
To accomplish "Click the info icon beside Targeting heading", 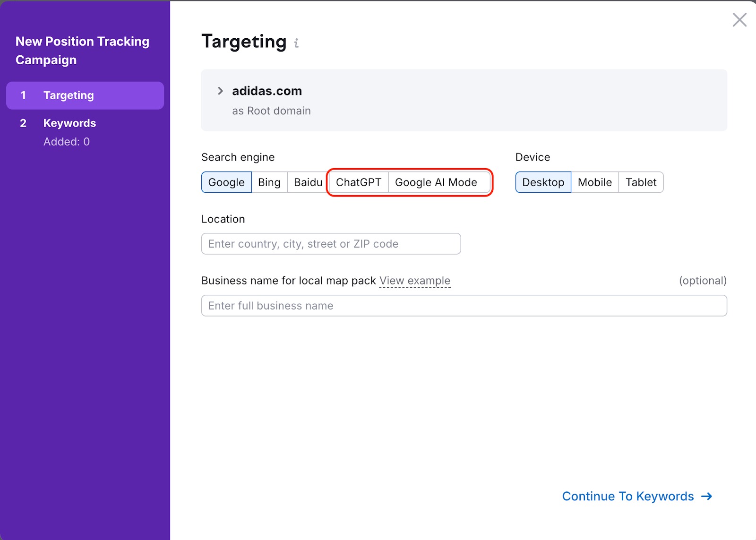I will (x=296, y=43).
